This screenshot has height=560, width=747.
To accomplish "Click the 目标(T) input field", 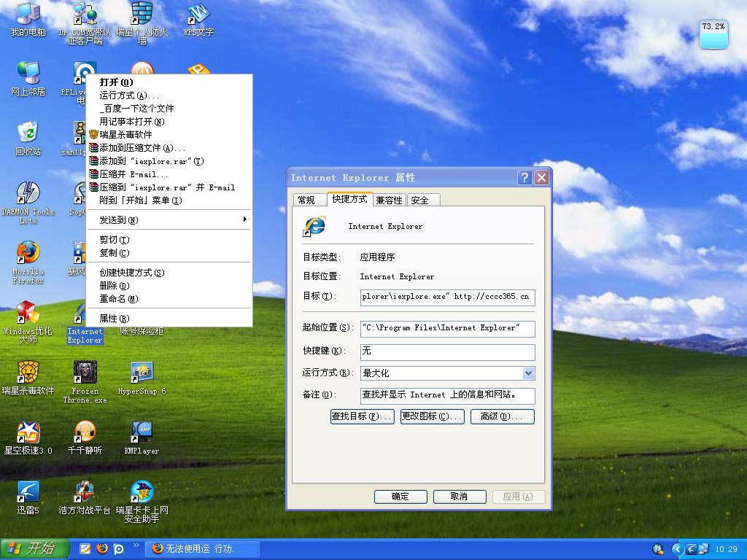I will pyautogui.click(x=447, y=297).
